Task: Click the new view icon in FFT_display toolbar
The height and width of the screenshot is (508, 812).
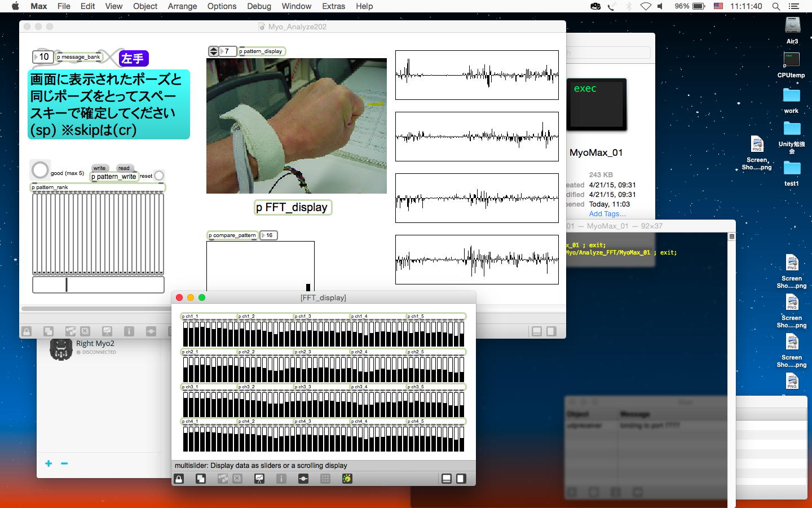Action: click(x=201, y=479)
